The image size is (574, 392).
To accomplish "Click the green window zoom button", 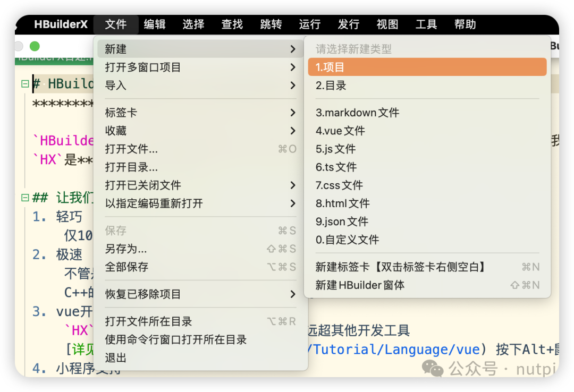I will tap(35, 46).
